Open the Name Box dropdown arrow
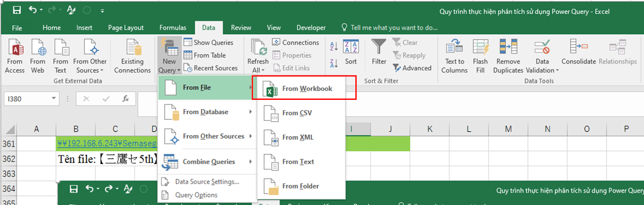 click(54, 99)
